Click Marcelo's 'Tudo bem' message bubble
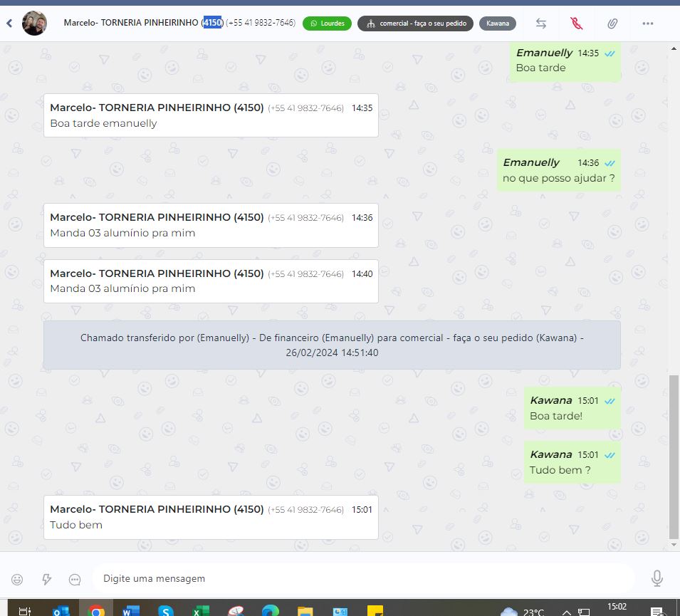The height and width of the screenshot is (616, 680). click(211, 517)
